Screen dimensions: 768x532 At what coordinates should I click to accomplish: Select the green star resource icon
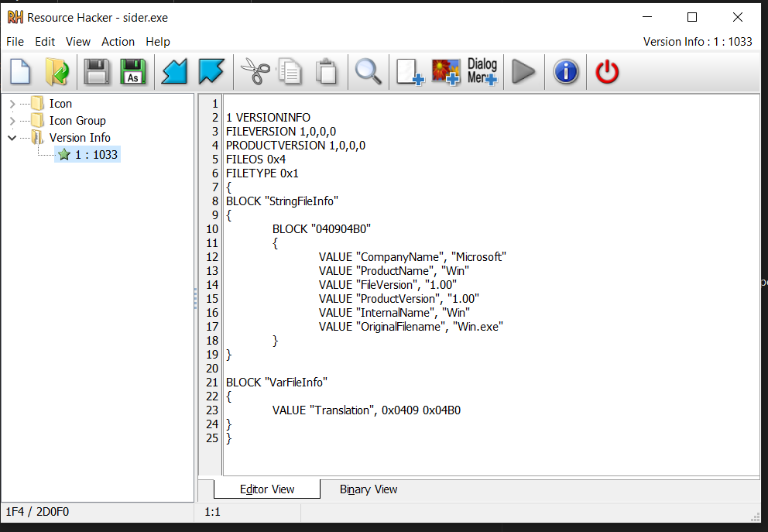click(64, 155)
